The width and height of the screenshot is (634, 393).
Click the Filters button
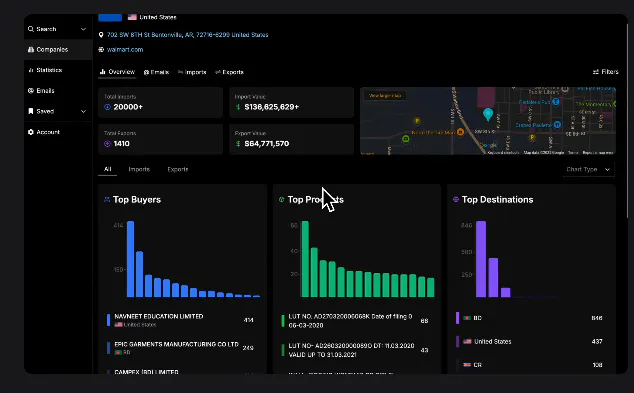(x=605, y=72)
